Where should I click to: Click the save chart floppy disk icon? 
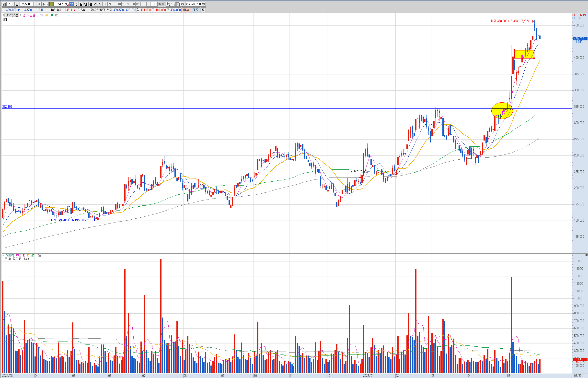pos(178,4)
